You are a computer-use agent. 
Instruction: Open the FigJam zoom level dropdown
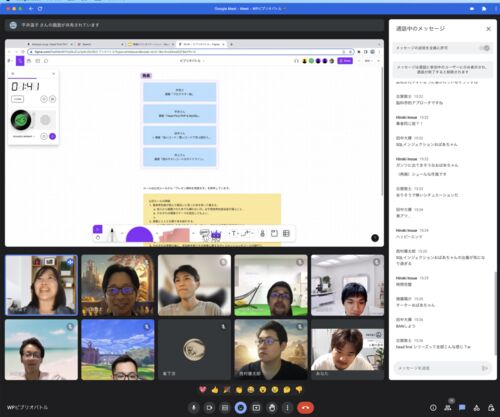coord(369,61)
